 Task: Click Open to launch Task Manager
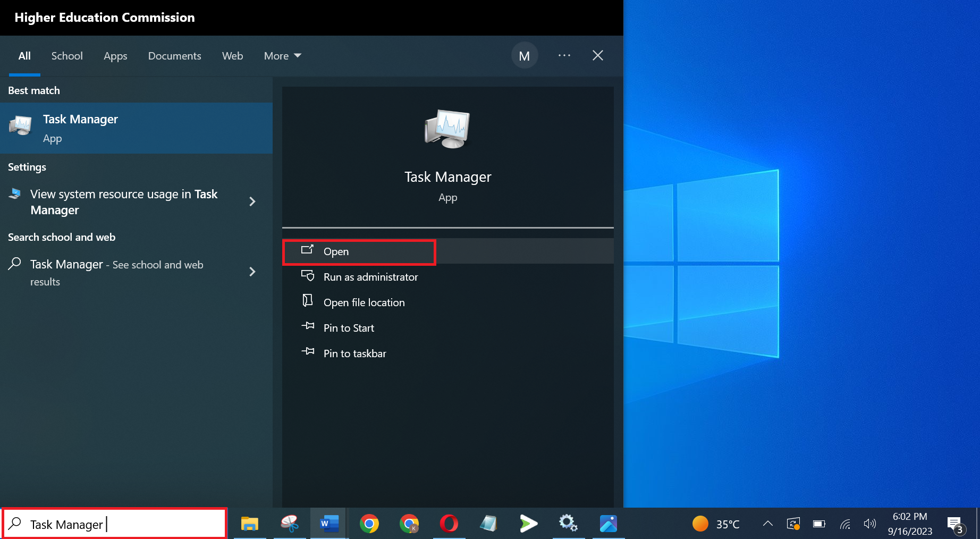(x=336, y=251)
